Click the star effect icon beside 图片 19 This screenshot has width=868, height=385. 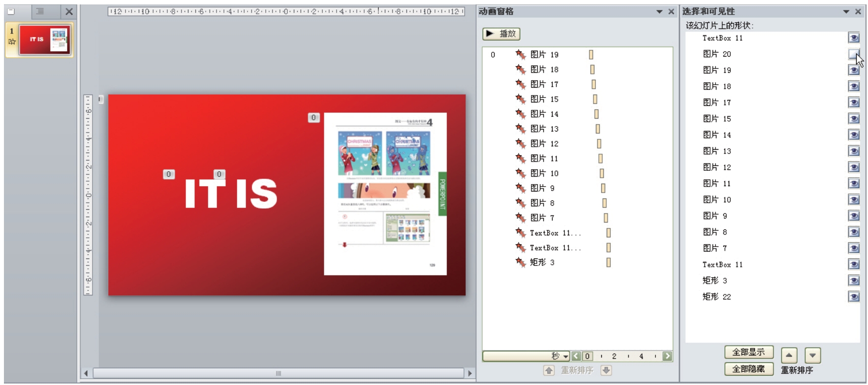click(520, 55)
